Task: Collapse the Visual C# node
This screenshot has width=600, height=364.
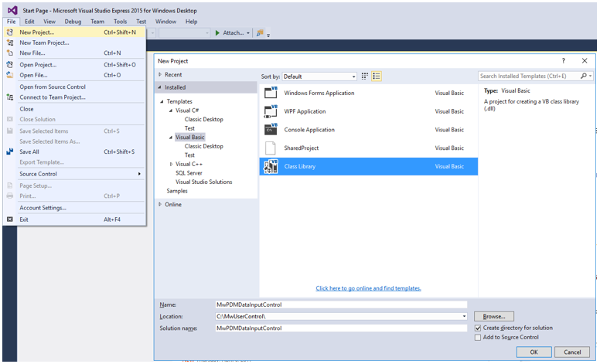Action: click(x=171, y=111)
